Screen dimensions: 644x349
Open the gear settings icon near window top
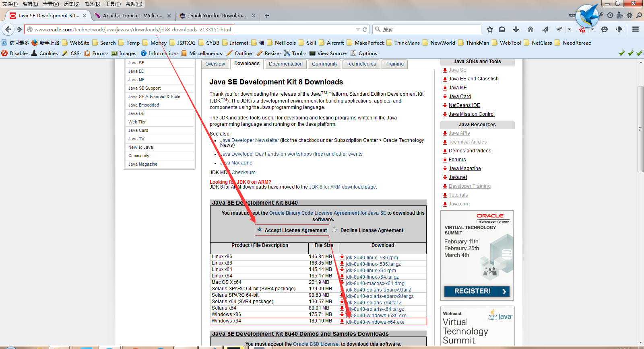[x=630, y=15]
